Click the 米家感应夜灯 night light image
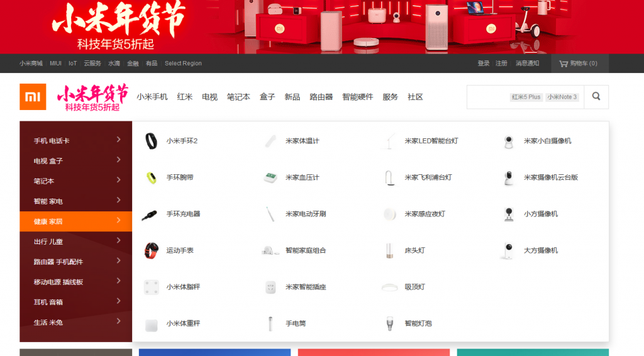This screenshot has height=356, width=644. pos(389,214)
